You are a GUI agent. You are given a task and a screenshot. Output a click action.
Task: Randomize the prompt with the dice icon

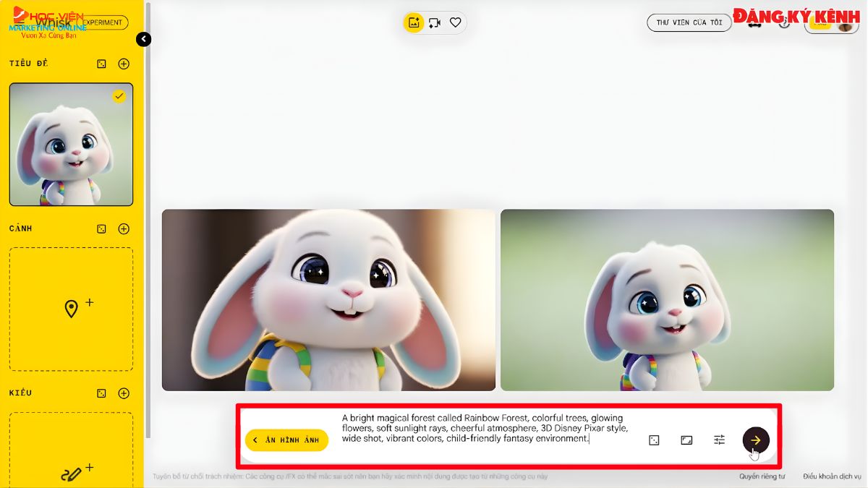click(x=653, y=439)
